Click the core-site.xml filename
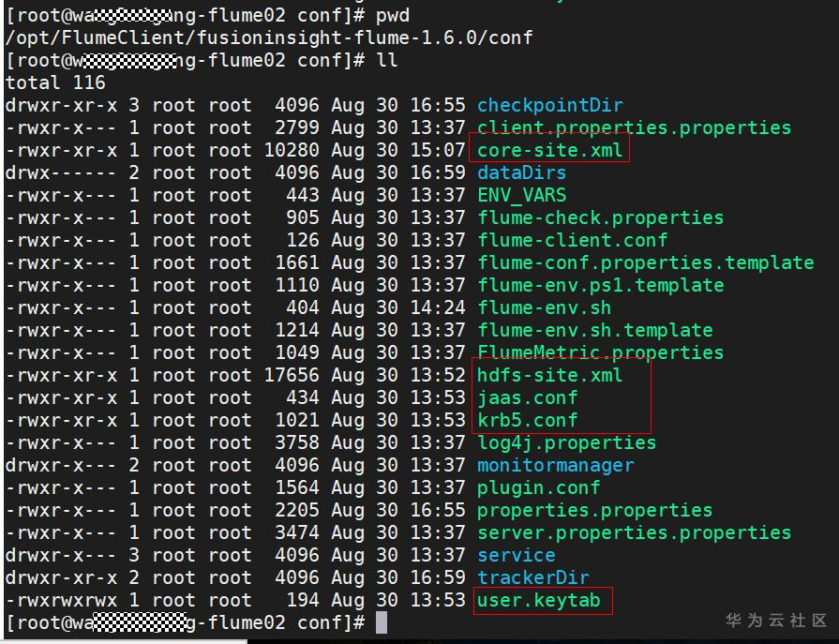Viewport: 839px width, 644px height. pyautogui.click(x=549, y=150)
